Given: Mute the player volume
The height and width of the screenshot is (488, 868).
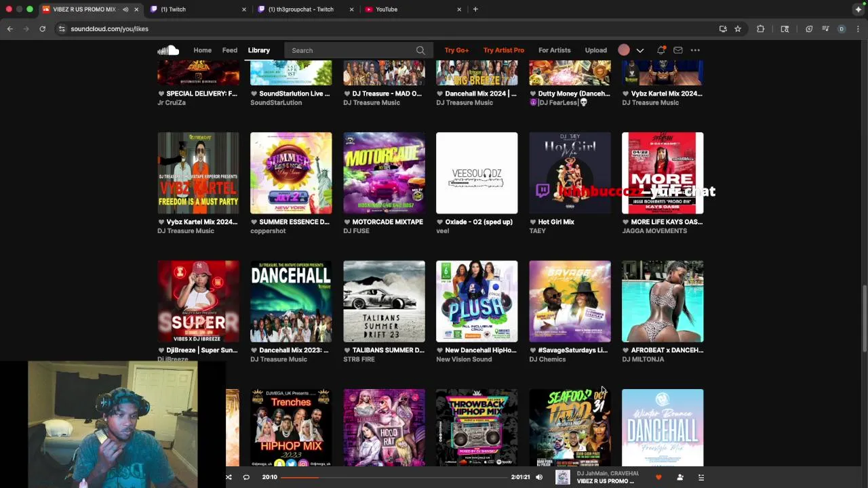Looking at the screenshot, I should pyautogui.click(x=539, y=477).
